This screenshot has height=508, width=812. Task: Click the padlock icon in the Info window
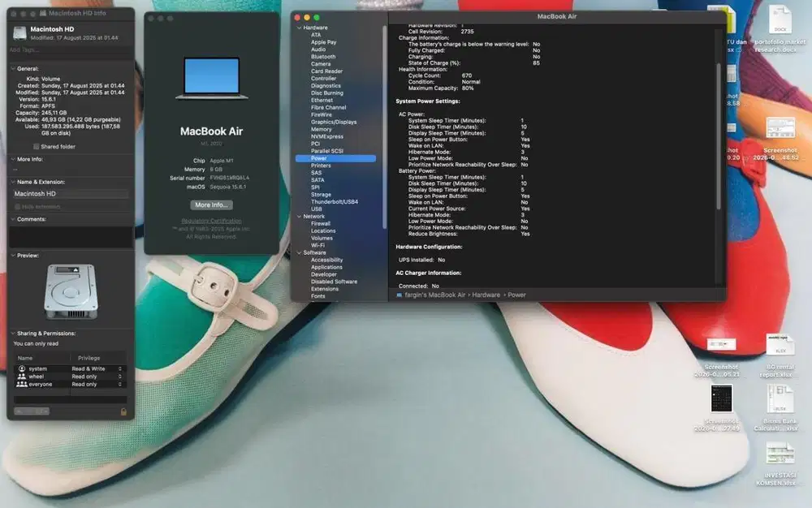pos(123,411)
